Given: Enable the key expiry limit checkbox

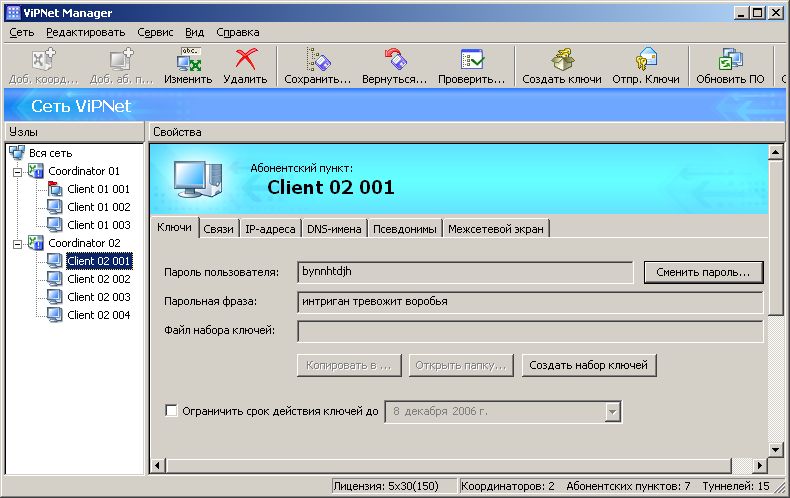Looking at the screenshot, I should (171, 411).
